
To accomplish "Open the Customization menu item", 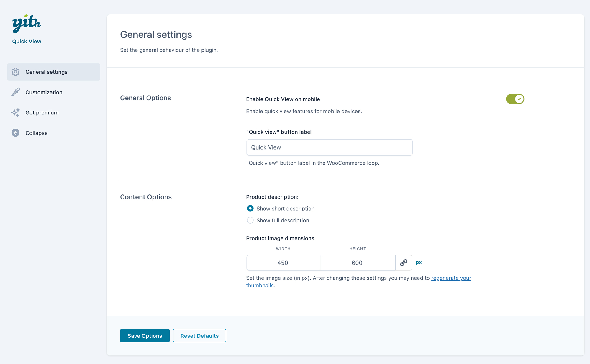I will pos(44,92).
